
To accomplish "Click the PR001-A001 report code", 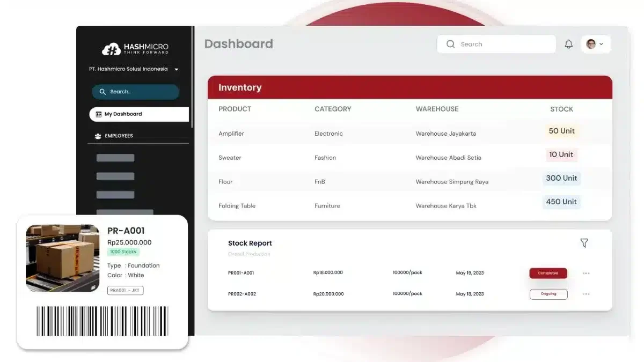I will [241, 273].
